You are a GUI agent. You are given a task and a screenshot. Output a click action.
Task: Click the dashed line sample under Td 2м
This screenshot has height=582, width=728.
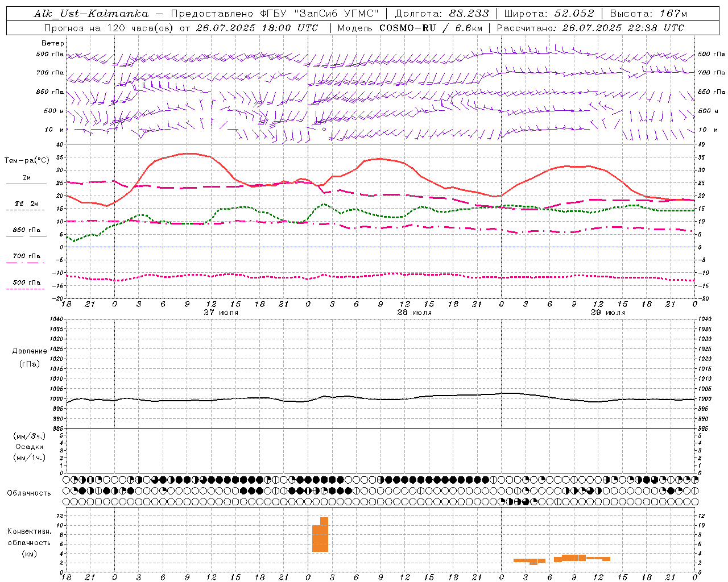tap(26, 210)
